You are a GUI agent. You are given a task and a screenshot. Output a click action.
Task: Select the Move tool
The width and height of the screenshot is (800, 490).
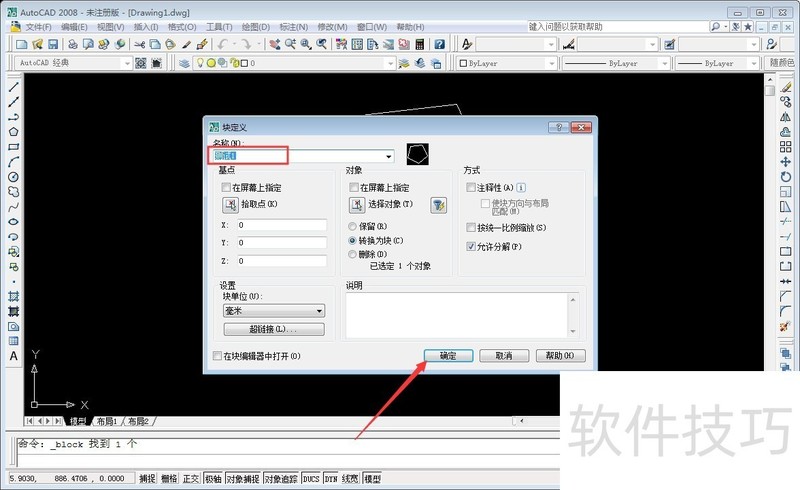point(786,162)
